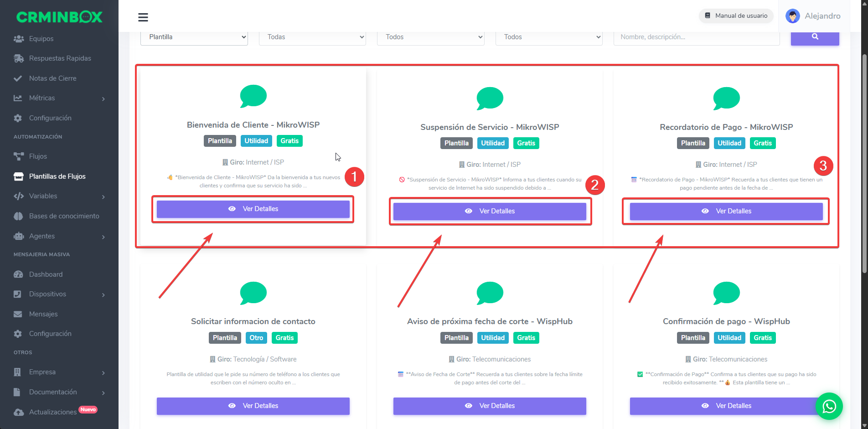Click the Respuestas Rapidas truck icon

18,58
